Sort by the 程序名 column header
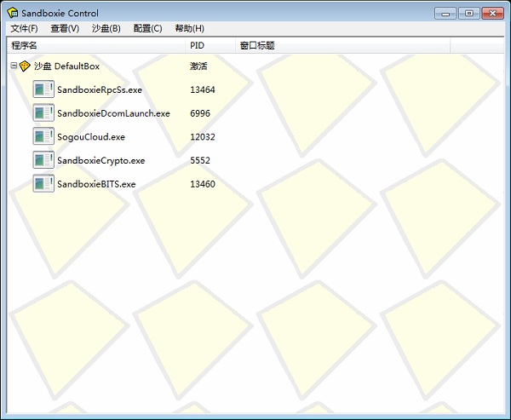This screenshot has height=420, width=511. 96,46
